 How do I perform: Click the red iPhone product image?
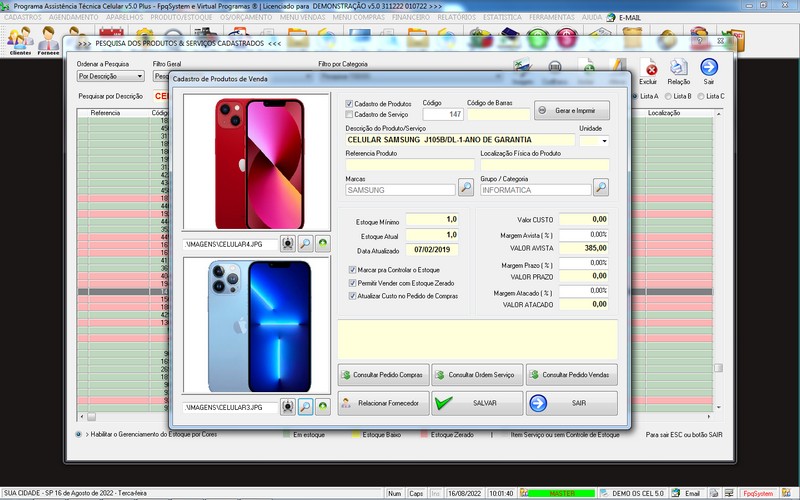click(257, 162)
